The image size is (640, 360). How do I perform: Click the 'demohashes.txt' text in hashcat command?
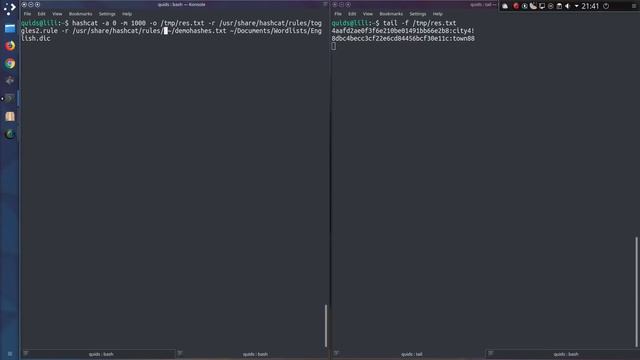point(200,31)
